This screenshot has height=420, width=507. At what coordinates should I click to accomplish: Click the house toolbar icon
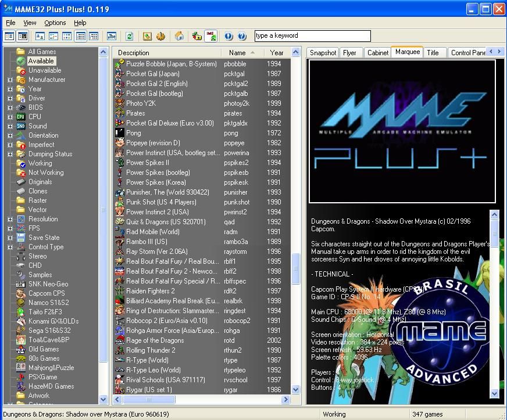pos(179,36)
